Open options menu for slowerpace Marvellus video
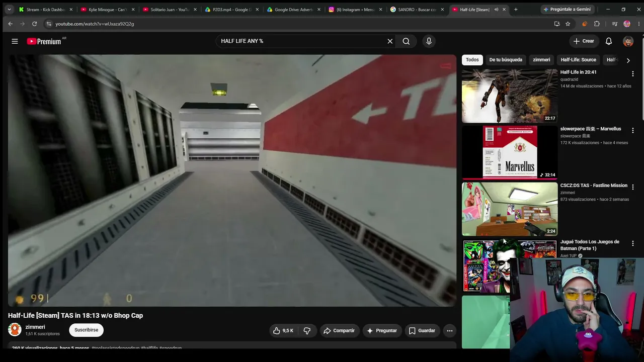Viewport: 644px width, 362px height. [x=632, y=131]
